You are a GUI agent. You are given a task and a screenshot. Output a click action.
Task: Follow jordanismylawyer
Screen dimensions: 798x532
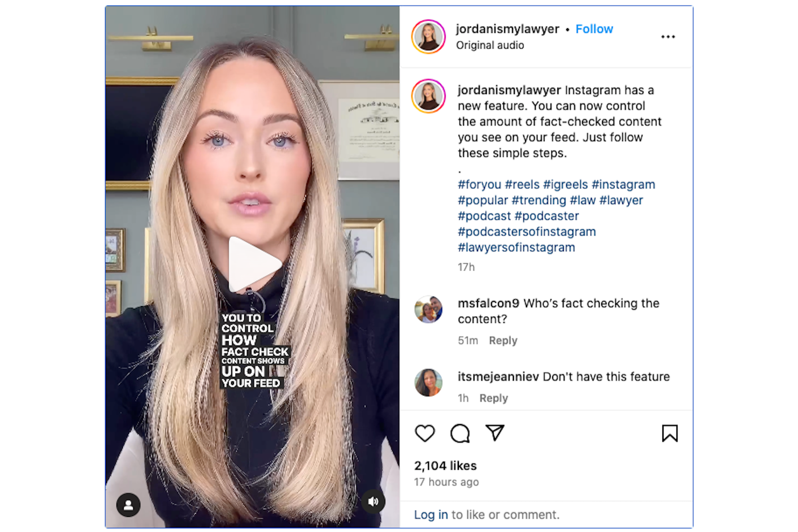click(x=594, y=29)
